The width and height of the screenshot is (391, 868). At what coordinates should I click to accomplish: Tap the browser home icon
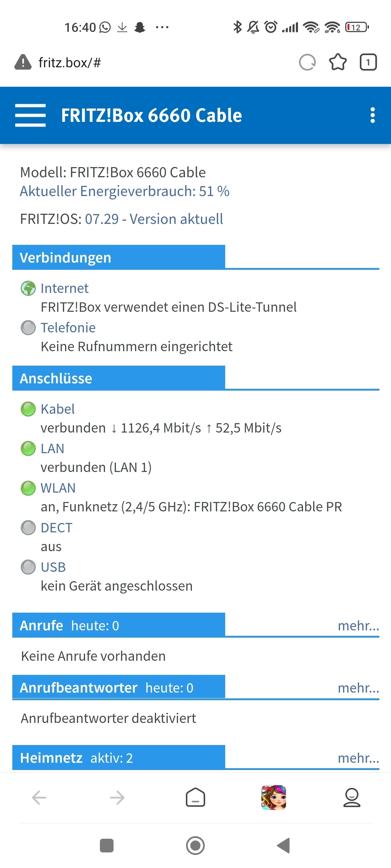coord(195,797)
